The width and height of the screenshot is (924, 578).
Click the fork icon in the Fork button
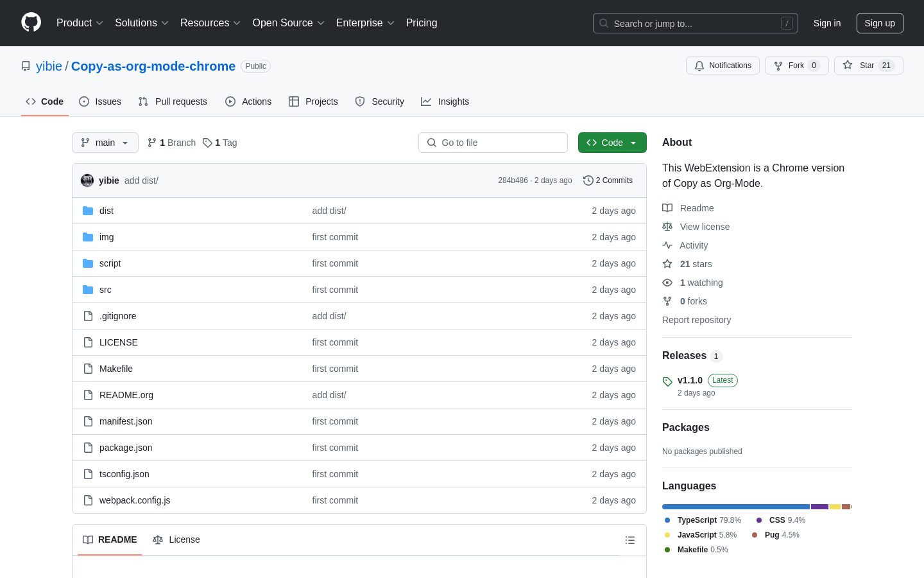click(778, 66)
